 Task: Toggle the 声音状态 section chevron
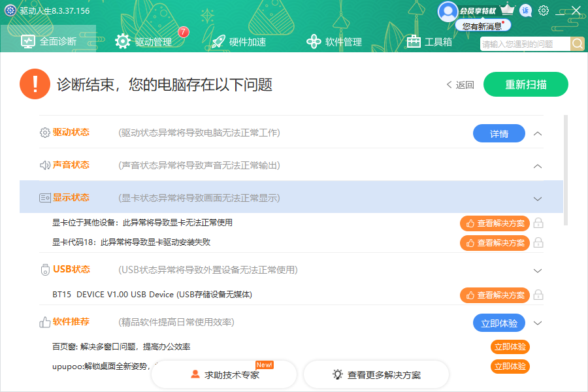pyautogui.click(x=538, y=166)
